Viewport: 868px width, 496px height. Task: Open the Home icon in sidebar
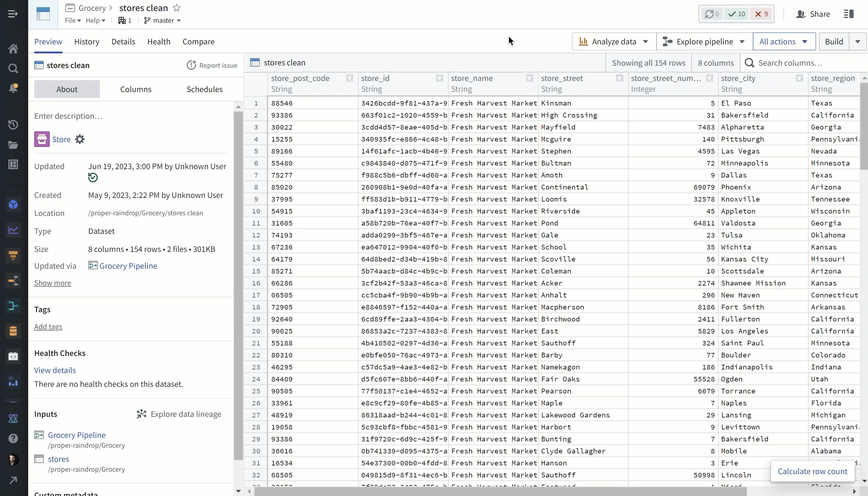point(13,49)
